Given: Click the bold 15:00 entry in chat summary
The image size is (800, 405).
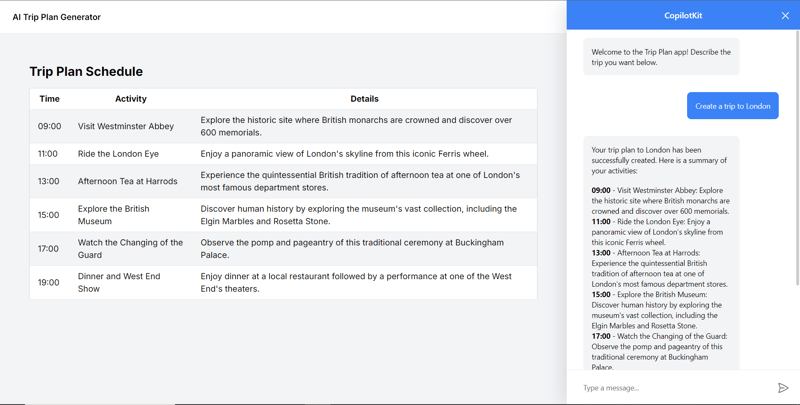Looking at the screenshot, I should [601, 294].
